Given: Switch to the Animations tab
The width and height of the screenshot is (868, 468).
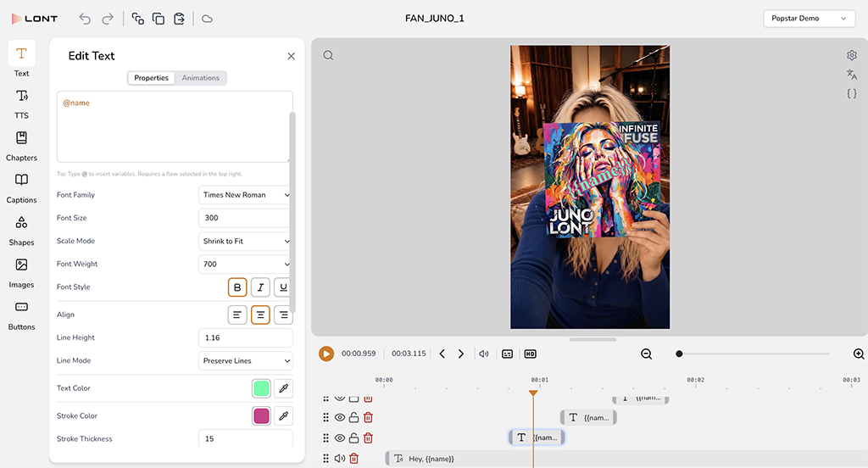Looking at the screenshot, I should tap(200, 78).
